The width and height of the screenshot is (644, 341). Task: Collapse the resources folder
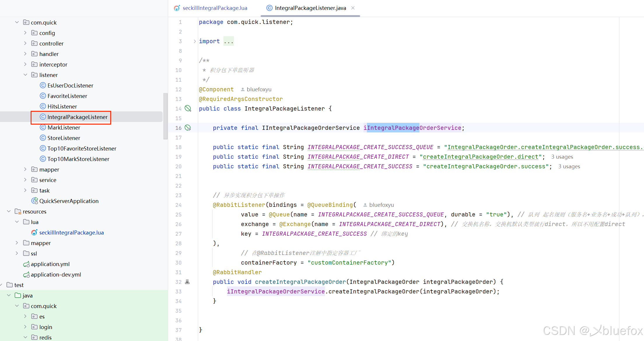(x=9, y=211)
